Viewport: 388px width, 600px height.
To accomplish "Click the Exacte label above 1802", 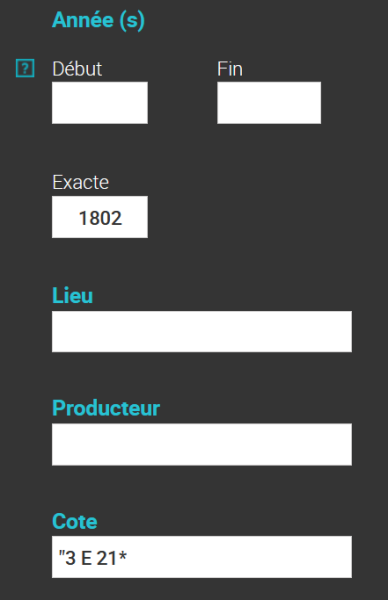I will click(x=80, y=182).
